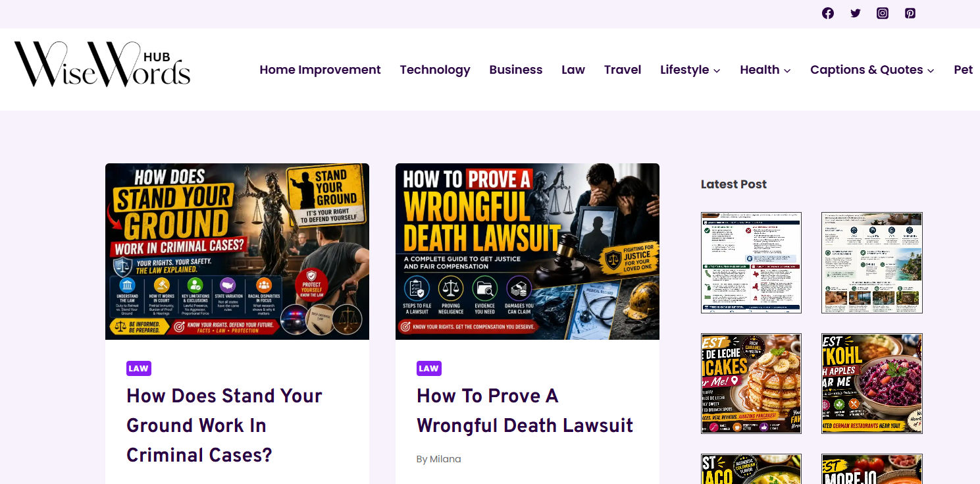Go to Home Improvement menu item

pyautogui.click(x=320, y=70)
